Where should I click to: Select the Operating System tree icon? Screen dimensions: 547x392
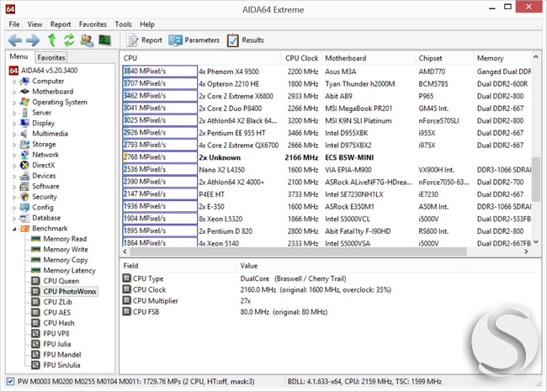[x=24, y=102]
